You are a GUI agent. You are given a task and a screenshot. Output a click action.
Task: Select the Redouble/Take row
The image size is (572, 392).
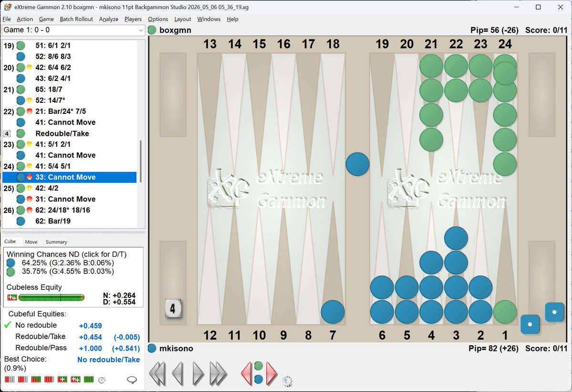70,133
